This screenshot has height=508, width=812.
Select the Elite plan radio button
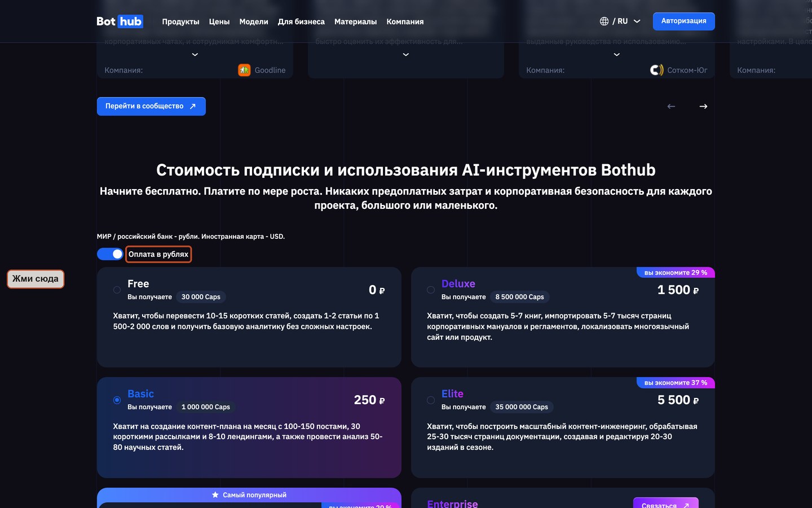(x=431, y=400)
